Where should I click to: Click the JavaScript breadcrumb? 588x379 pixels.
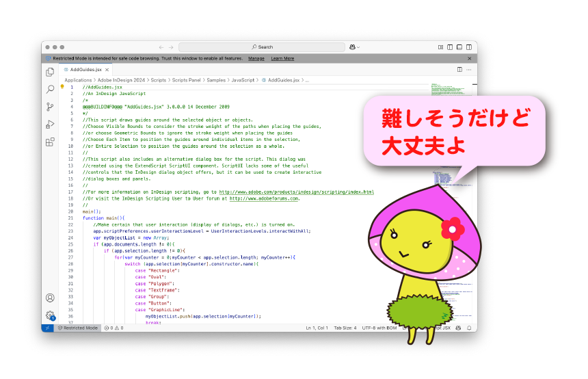tap(243, 80)
